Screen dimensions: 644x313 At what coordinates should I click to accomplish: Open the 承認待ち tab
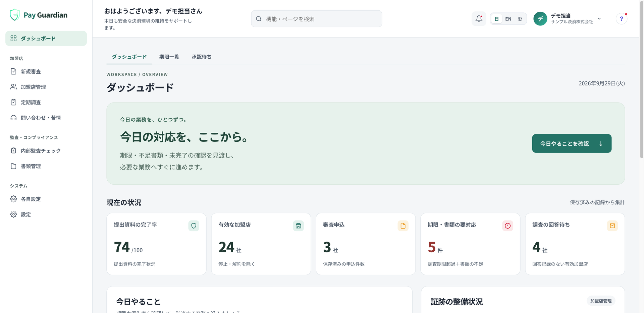click(202, 57)
